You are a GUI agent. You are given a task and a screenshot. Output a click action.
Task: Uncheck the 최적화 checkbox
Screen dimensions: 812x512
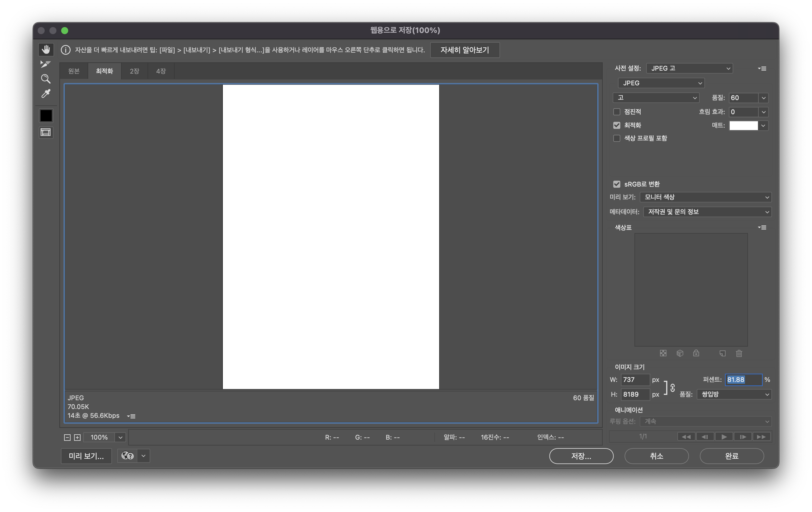point(617,125)
